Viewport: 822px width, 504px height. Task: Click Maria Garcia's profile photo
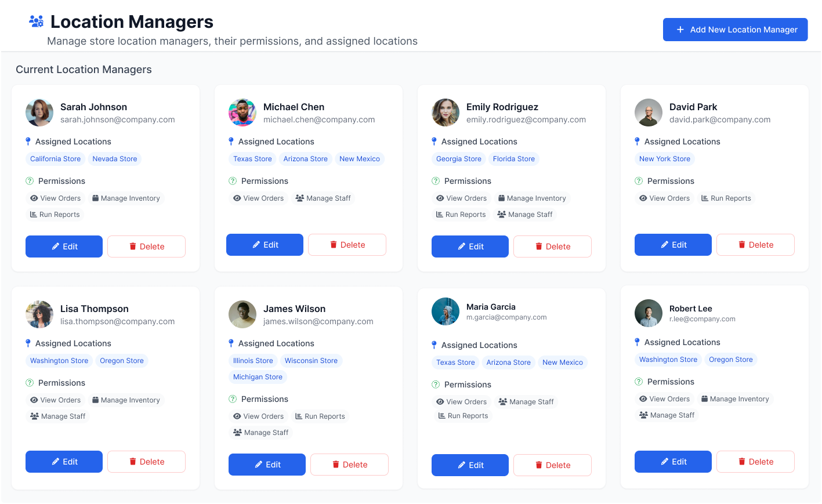446,311
